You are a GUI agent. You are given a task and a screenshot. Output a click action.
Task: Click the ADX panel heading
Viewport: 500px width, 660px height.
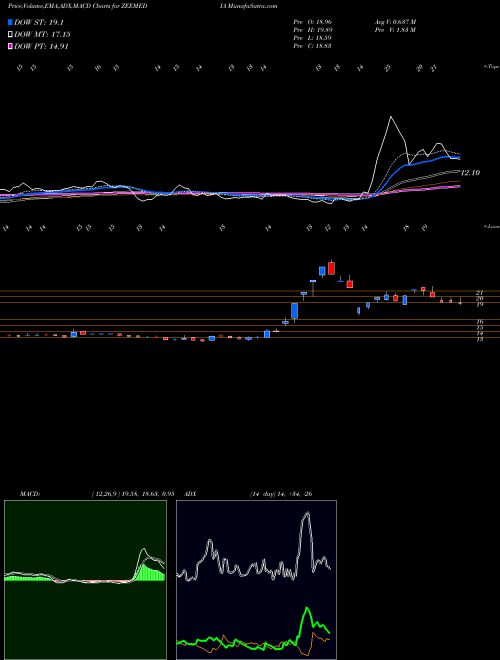(190, 494)
